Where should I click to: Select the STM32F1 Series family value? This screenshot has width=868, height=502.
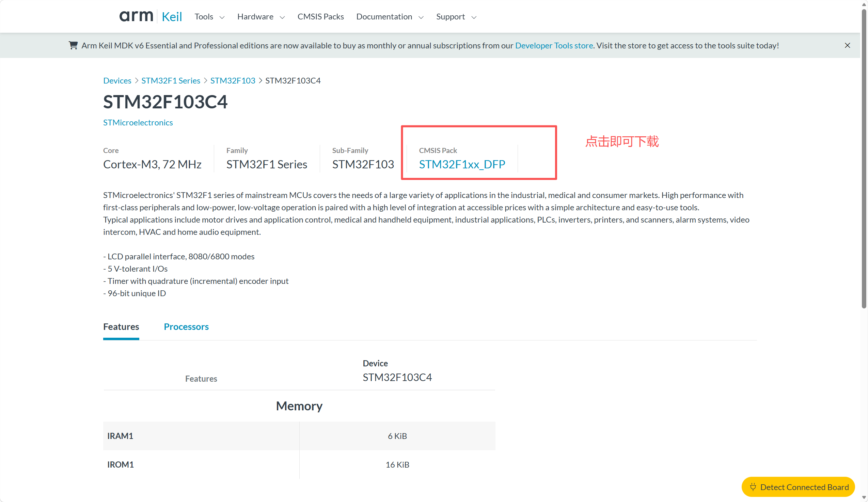[x=267, y=164]
